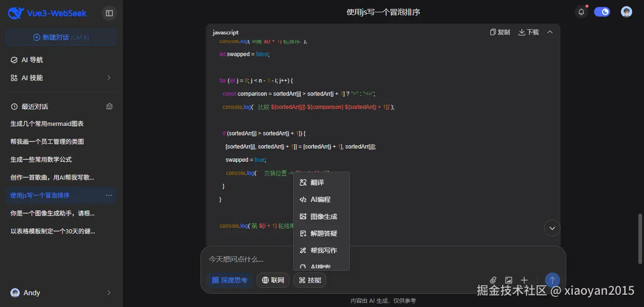Expand the AI 技能 sidebar section
Image resolution: width=644 pixels, height=307 pixels.
point(61,77)
